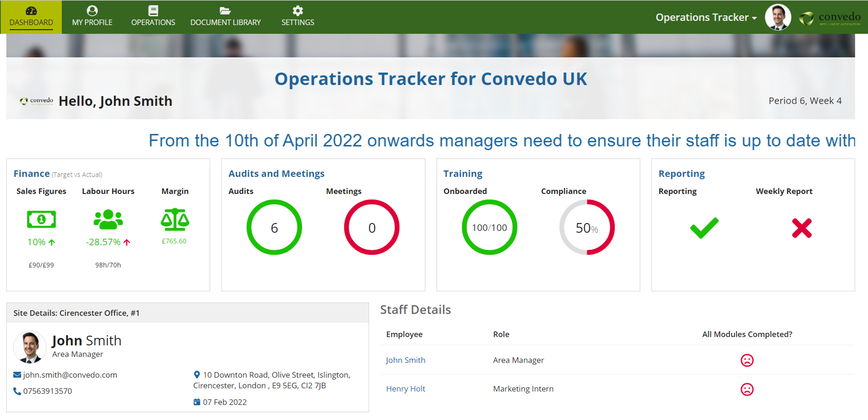Expand the Operations Tracker dropdown

coord(706,17)
